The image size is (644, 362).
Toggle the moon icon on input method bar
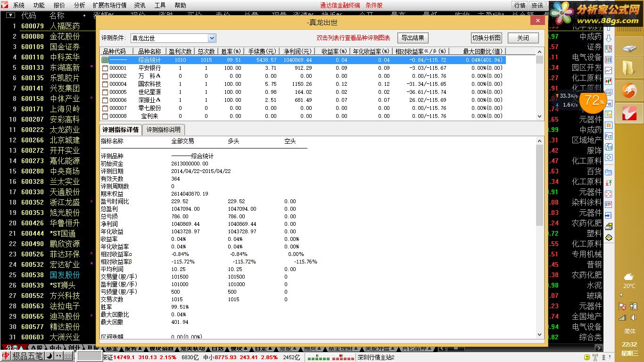pyautogui.click(x=50, y=356)
